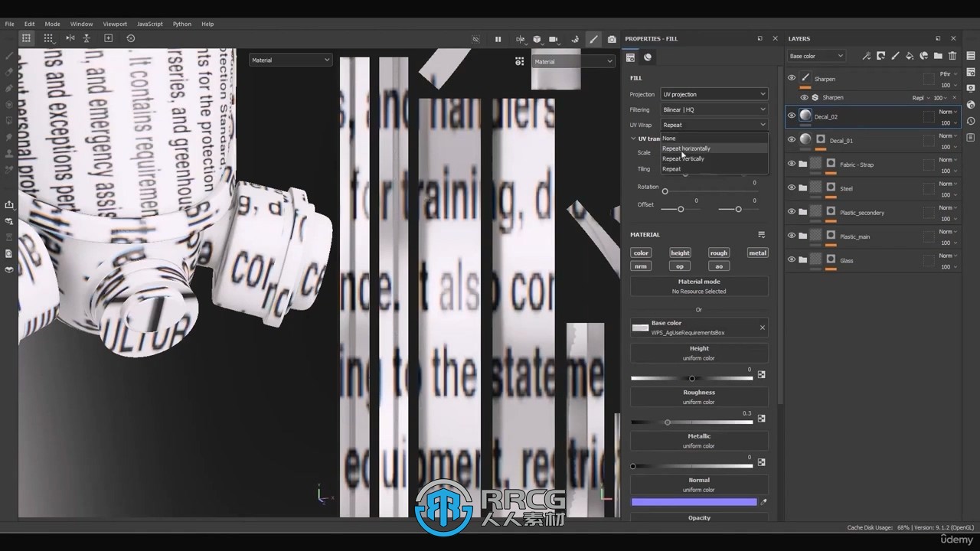Hide the Plastic_main folder

[792, 236]
